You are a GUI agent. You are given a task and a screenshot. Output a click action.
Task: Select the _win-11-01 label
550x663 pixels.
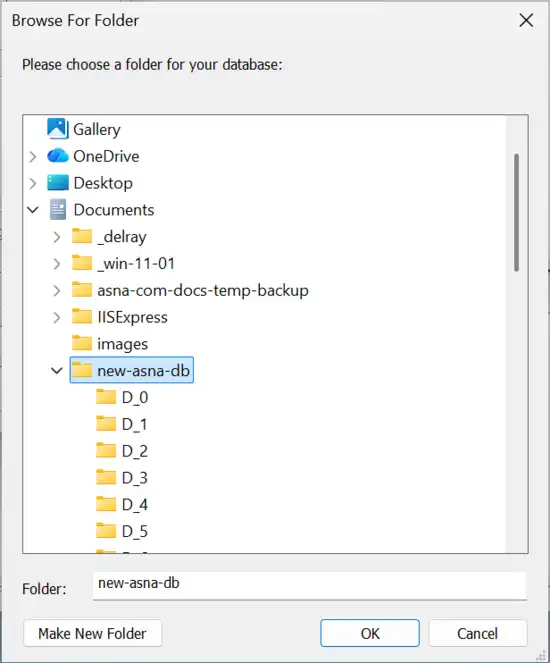point(136,263)
